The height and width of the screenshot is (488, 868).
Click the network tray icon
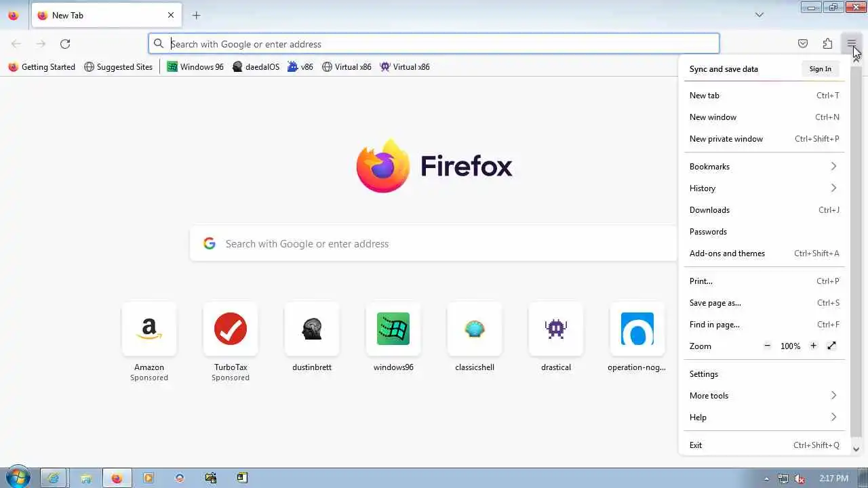tap(783, 479)
